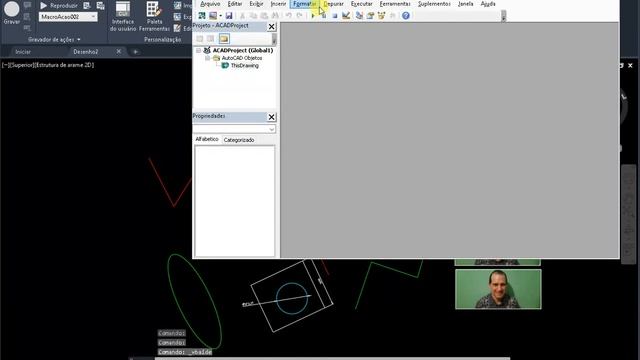640x360 pixels.
Task: Open the Formatar menu
Action: tap(304, 4)
